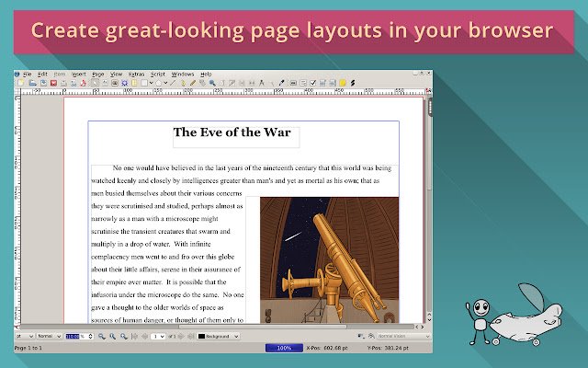Open the current page number dropdown
This screenshot has height=368, width=588.
pyautogui.click(x=158, y=337)
